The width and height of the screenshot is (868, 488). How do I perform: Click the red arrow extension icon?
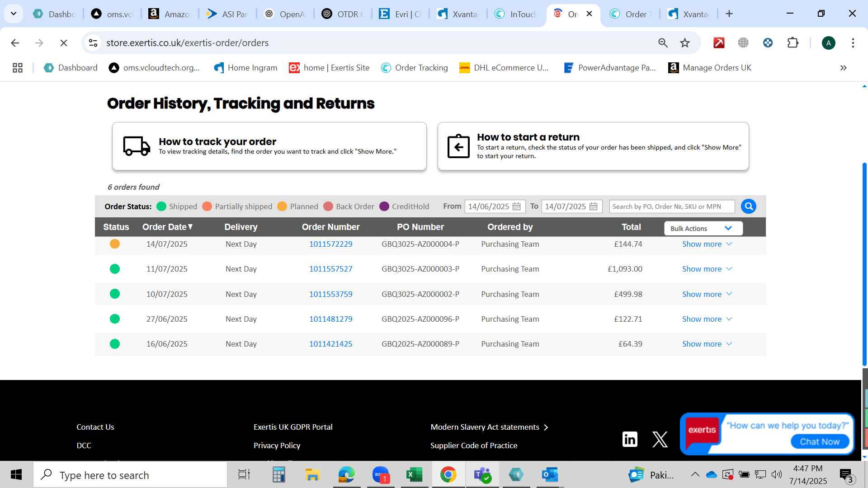(719, 43)
